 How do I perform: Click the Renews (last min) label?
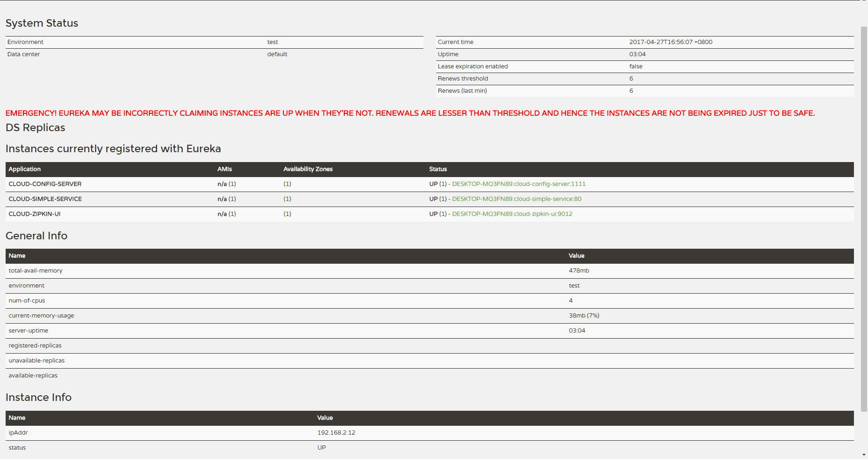[462, 91]
